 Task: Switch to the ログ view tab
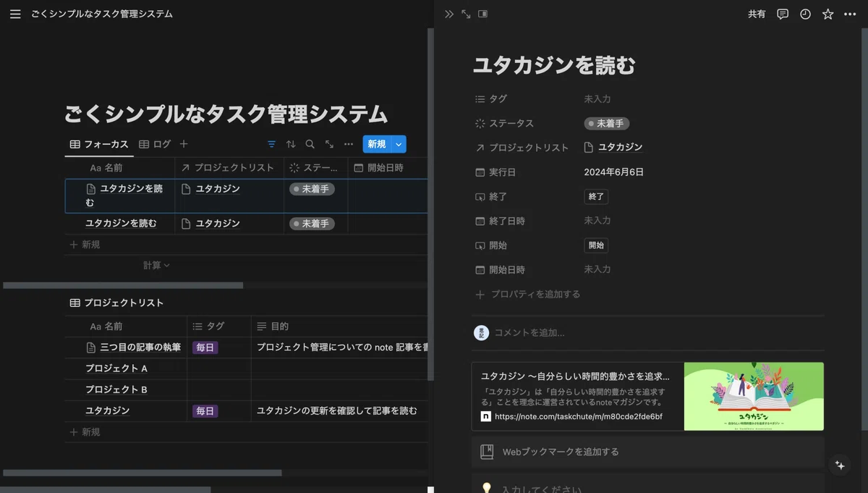(x=155, y=144)
